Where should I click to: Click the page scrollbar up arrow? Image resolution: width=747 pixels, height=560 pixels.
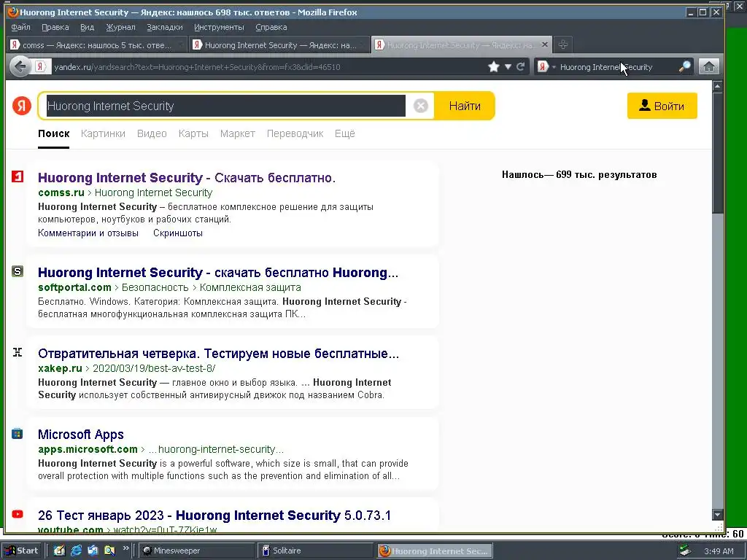[718, 86]
